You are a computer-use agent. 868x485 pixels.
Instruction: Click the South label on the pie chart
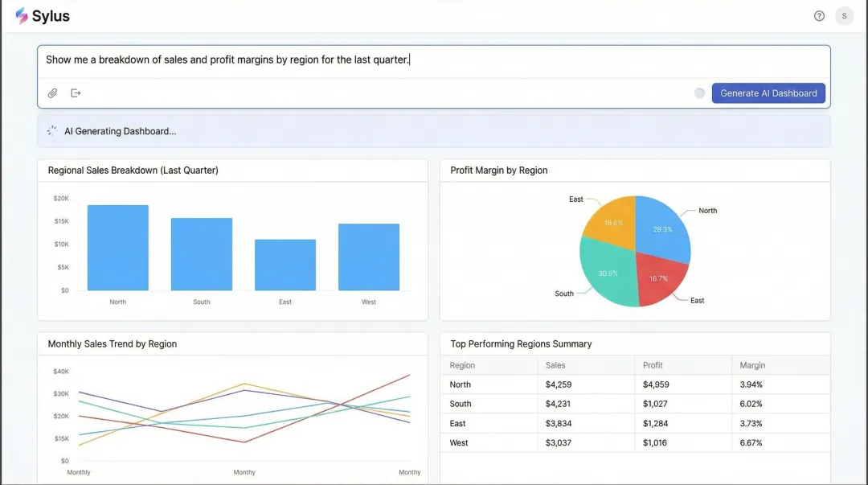[563, 294]
